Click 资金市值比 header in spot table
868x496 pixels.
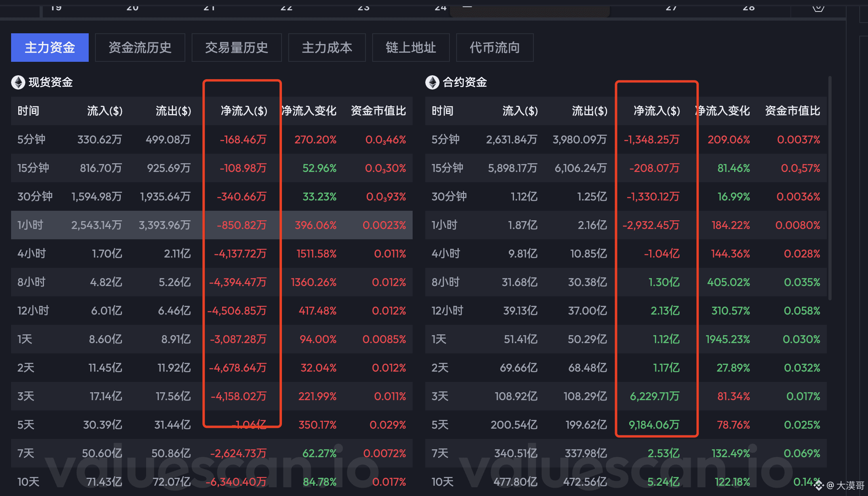[378, 111]
